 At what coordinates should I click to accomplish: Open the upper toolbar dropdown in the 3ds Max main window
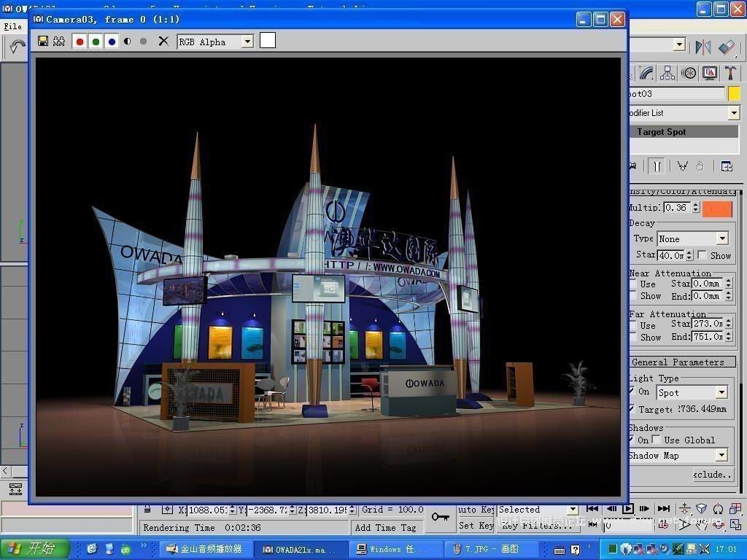pyautogui.click(x=680, y=44)
